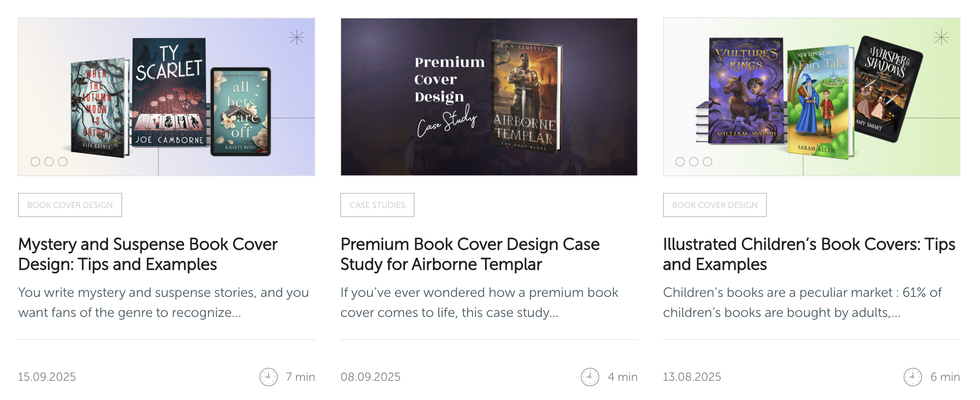This screenshot has width=980, height=400.
Task: Select the Book Cover Design tag under the children's article
Action: click(715, 205)
